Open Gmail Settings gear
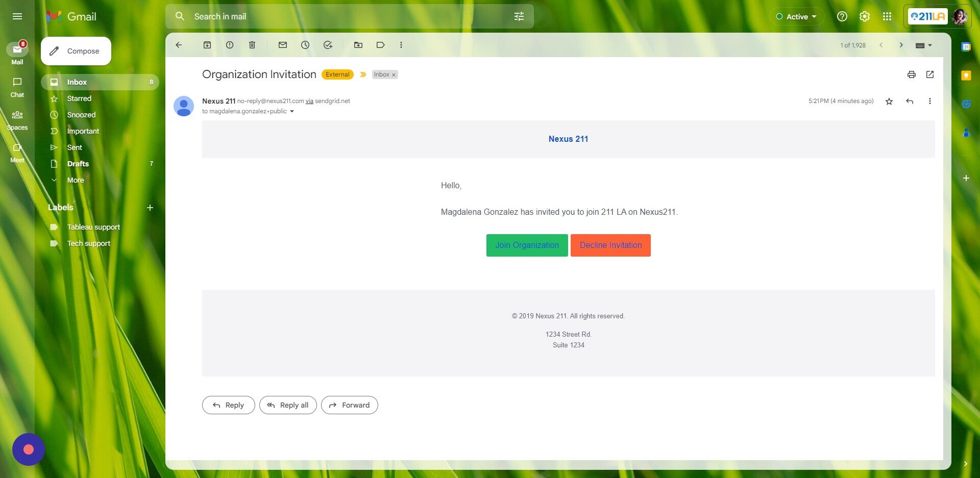The height and width of the screenshot is (478, 980). (x=865, y=16)
